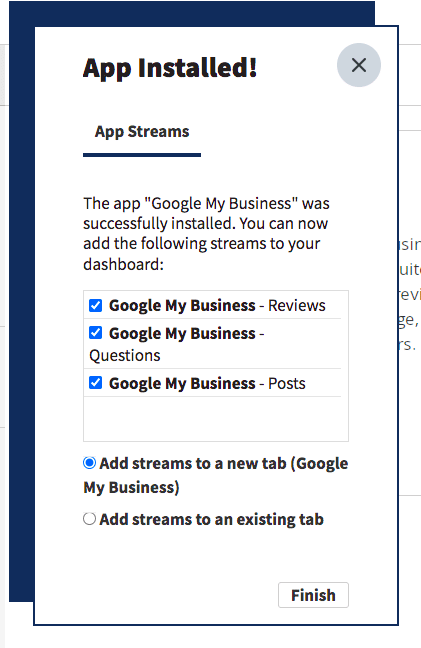Click the 'Add streams to a new tab' label
This screenshot has height=648, width=421.
[x=216, y=475]
